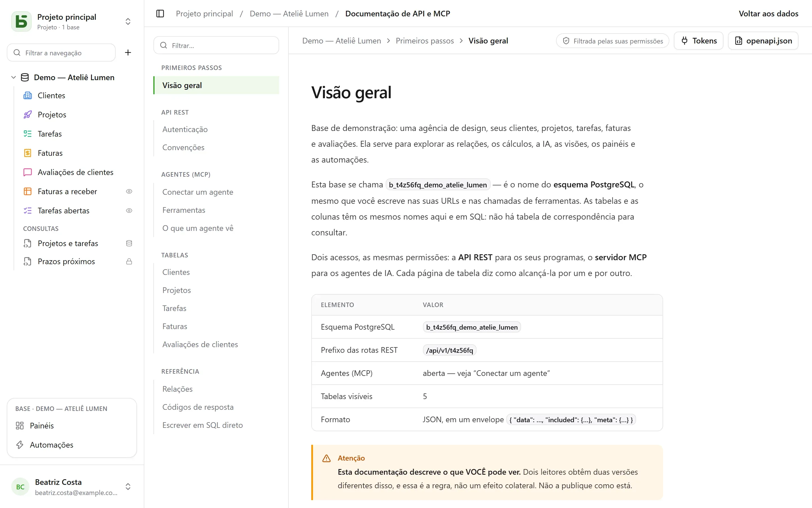The image size is (812, 508).
Task: Open Projetos rocket icon in sidebar
Action: point(28,115)
